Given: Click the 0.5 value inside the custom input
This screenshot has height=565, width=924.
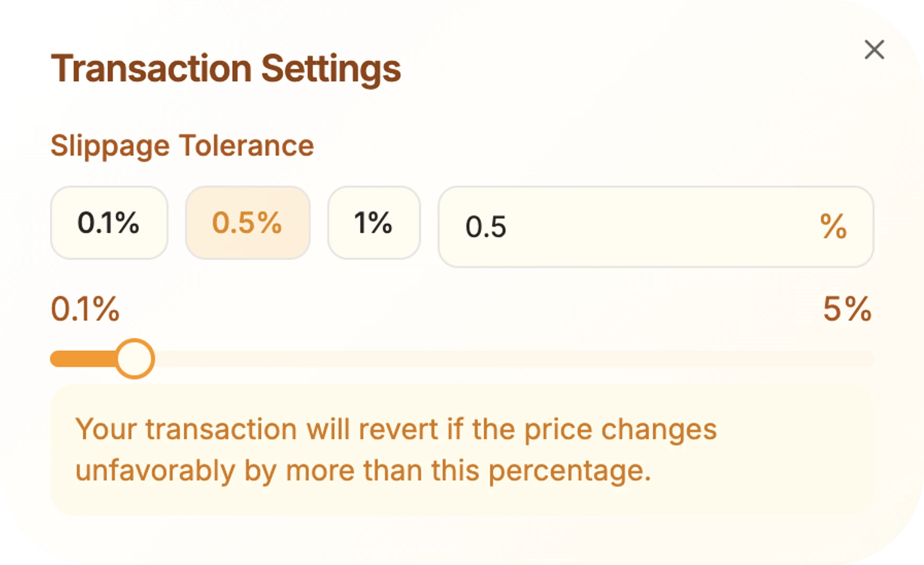Looking at the screenshot, I should (486, 227).
